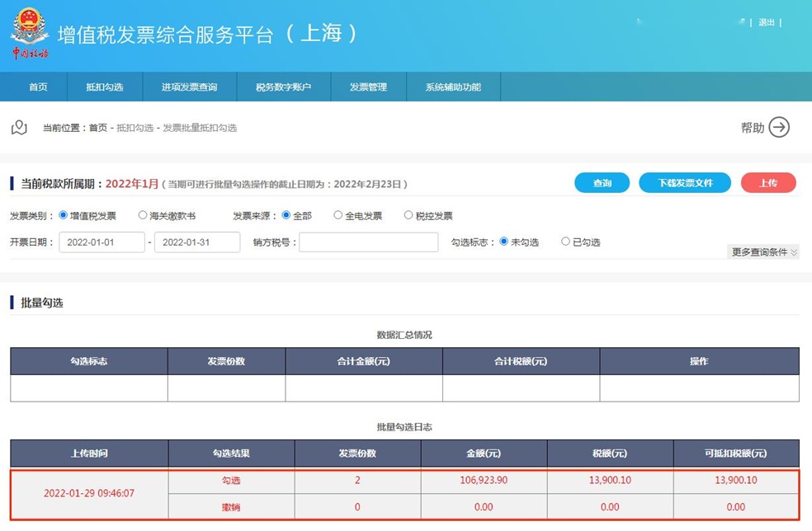Expand 更多查询条件 query options
The width and height of the screenshot is (812, 531).
pos(764,252)
